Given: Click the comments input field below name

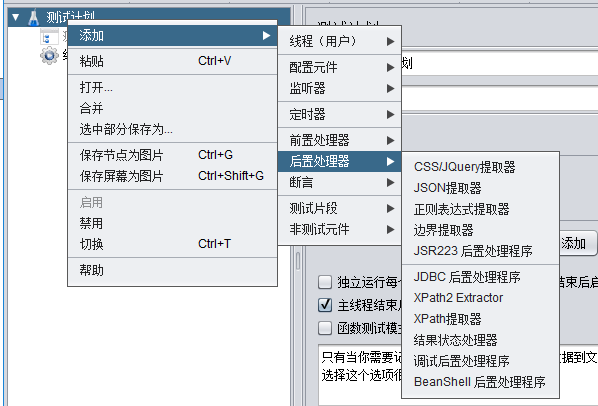Looking at the screenshot, I should 500,99.
